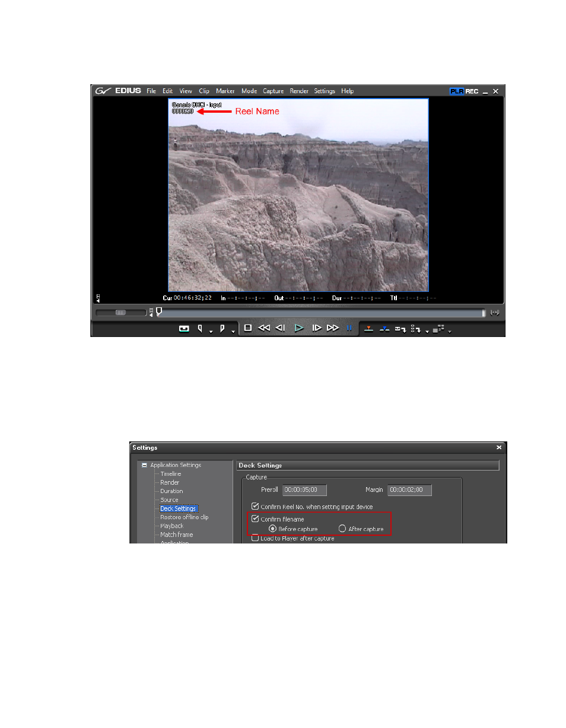The height and width of the screenshot is (728, 566).
Task: Open the Render menu
Action: 299,91
